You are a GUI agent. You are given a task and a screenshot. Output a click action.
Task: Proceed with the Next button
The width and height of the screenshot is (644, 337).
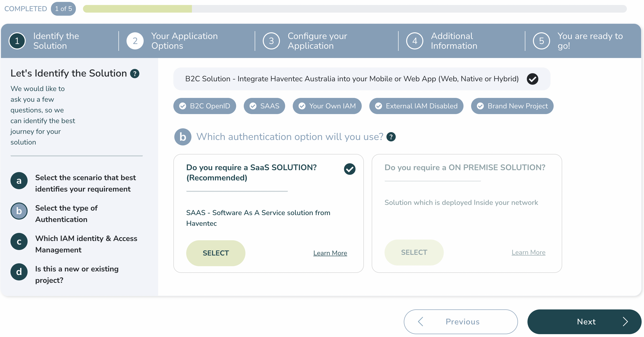coord(584,322)
